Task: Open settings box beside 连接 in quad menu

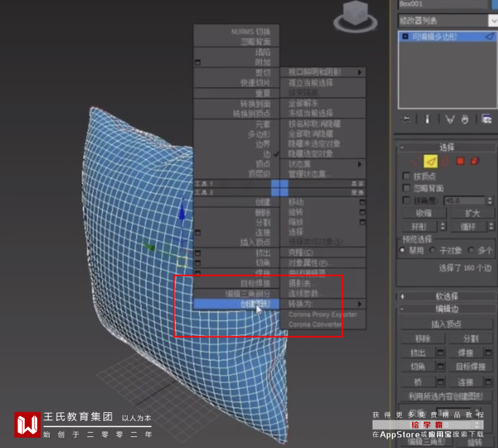Action: 198,233
